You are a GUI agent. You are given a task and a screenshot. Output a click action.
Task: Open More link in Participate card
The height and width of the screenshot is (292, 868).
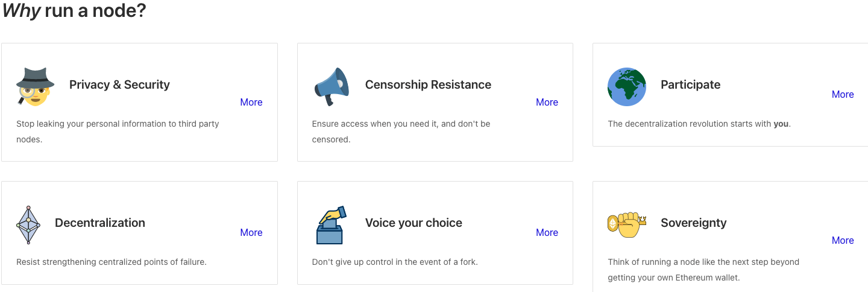(843, 94)
